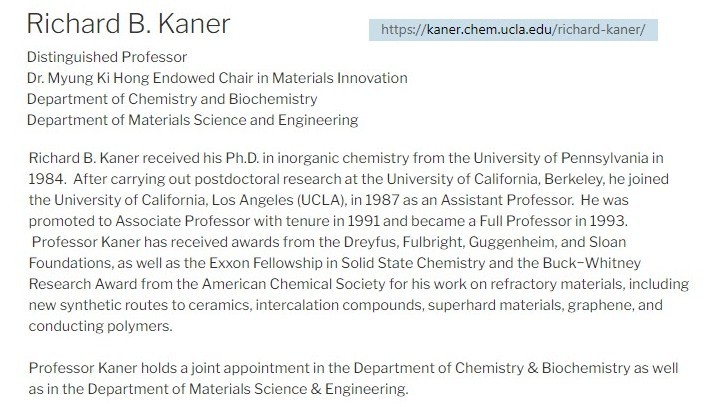Click American Chemical Society in the text

pos(293,284)
